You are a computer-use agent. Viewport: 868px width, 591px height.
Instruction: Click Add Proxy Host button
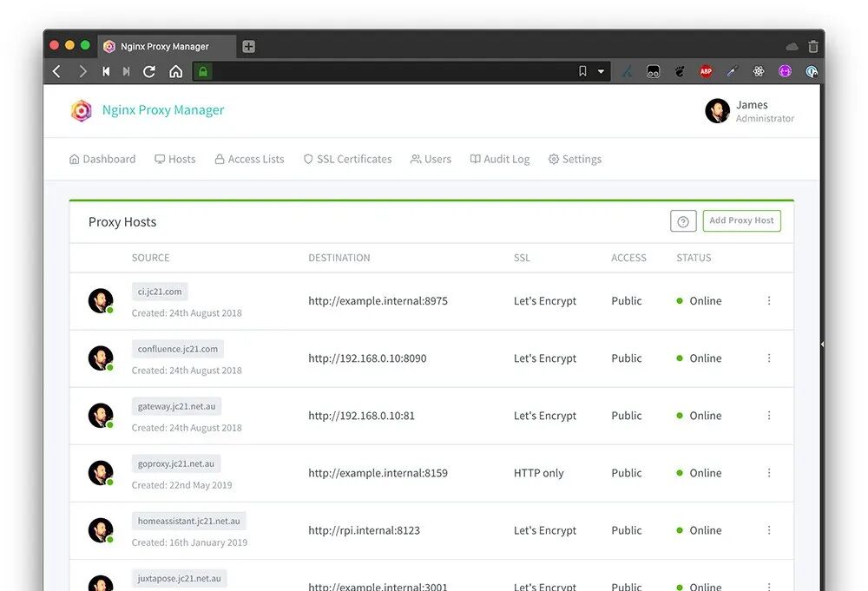[742, 220]
